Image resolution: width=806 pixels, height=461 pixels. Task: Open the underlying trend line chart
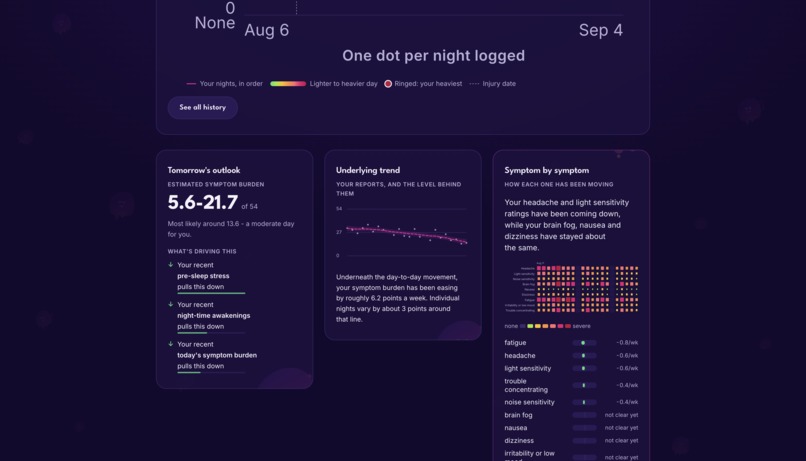point(401,232)
